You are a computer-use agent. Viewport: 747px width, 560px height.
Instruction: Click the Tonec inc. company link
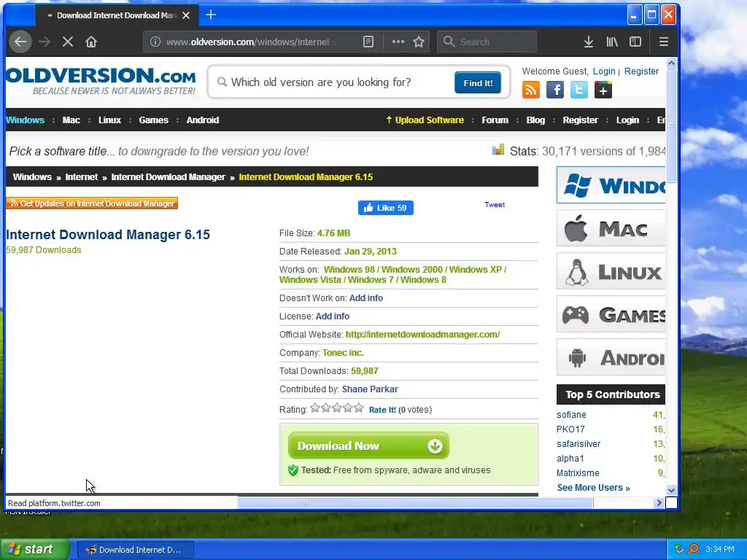tap(343, 353)
